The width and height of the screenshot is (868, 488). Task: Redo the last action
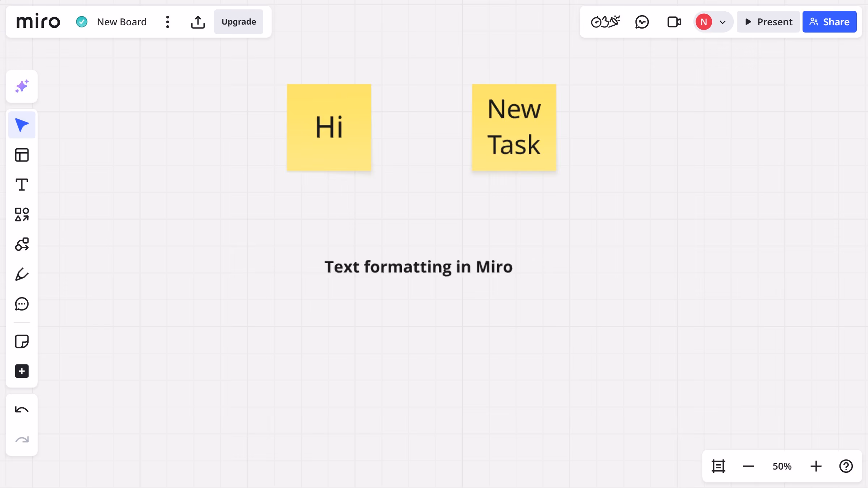22,440
